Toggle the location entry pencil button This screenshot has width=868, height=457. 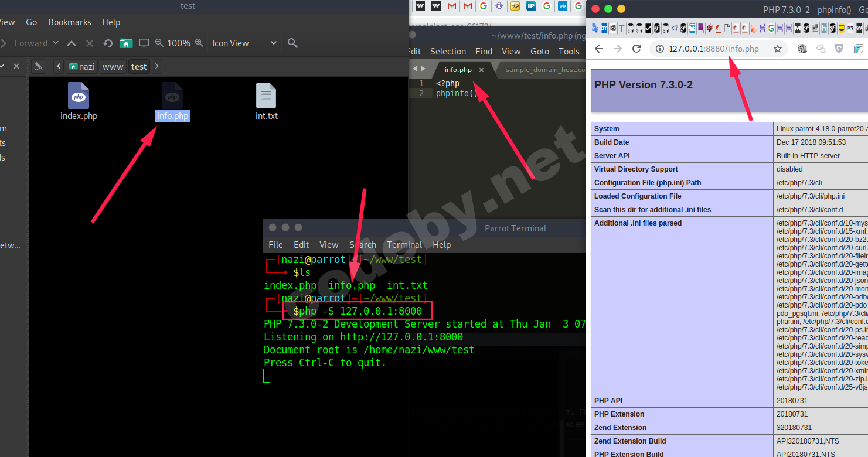38,66
